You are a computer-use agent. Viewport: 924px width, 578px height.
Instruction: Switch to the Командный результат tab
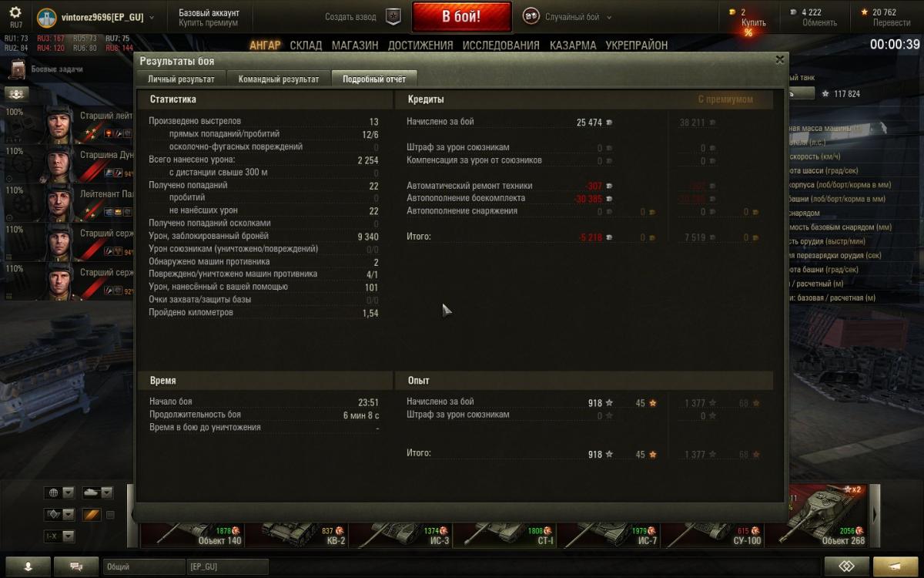click(278, 79)
